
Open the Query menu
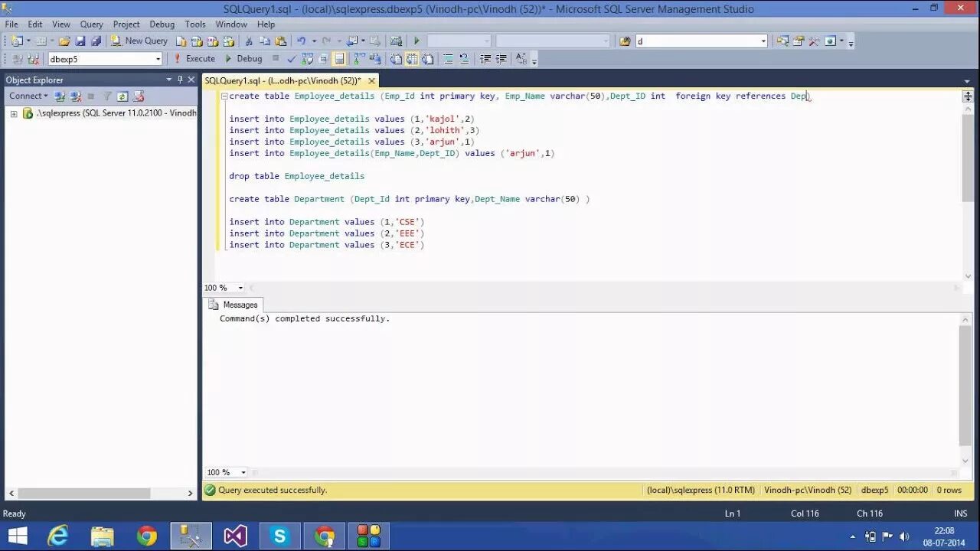pyautogui.click(x=92, y=24)
